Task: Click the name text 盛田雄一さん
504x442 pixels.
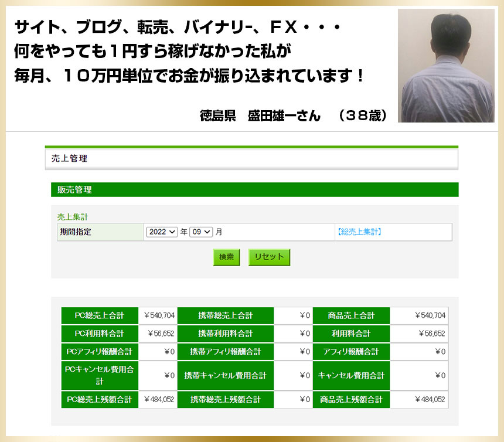Action: click(284, 115)
